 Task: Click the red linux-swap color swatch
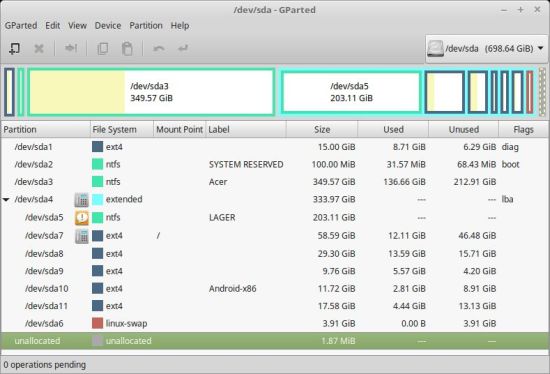click(x=98, y=323)
